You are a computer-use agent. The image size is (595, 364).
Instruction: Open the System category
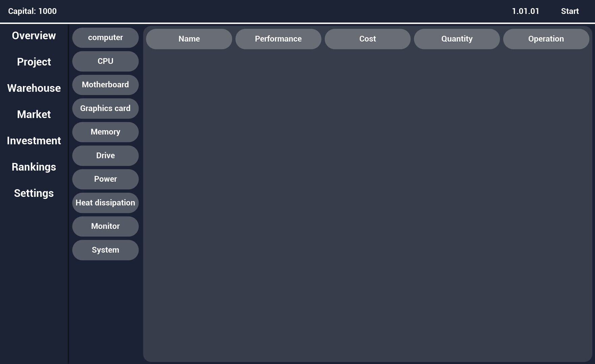click(x=105, y=250)
